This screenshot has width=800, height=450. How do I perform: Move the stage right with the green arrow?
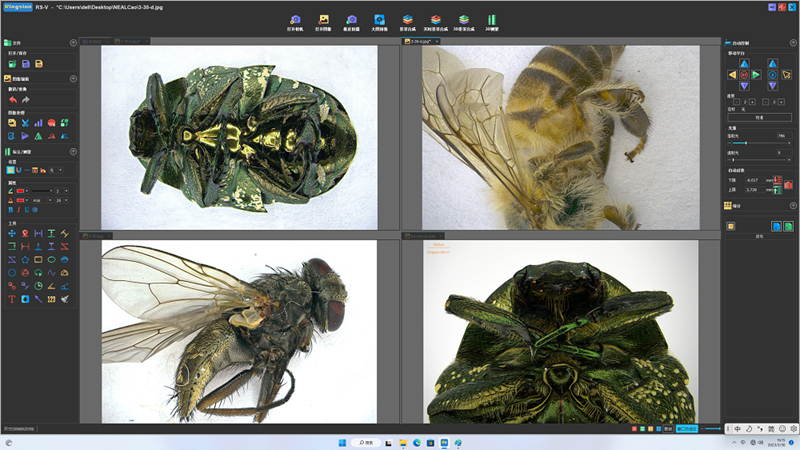tap(756, 74)
